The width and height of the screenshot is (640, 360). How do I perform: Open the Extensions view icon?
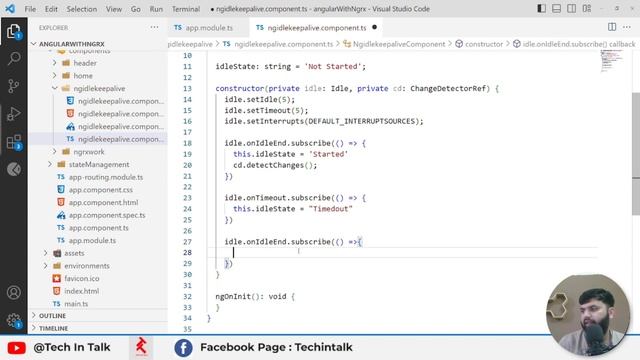point(13,142)
